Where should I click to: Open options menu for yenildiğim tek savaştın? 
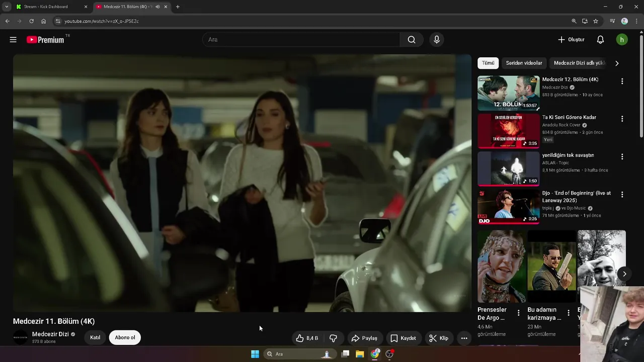pos(622,157)
